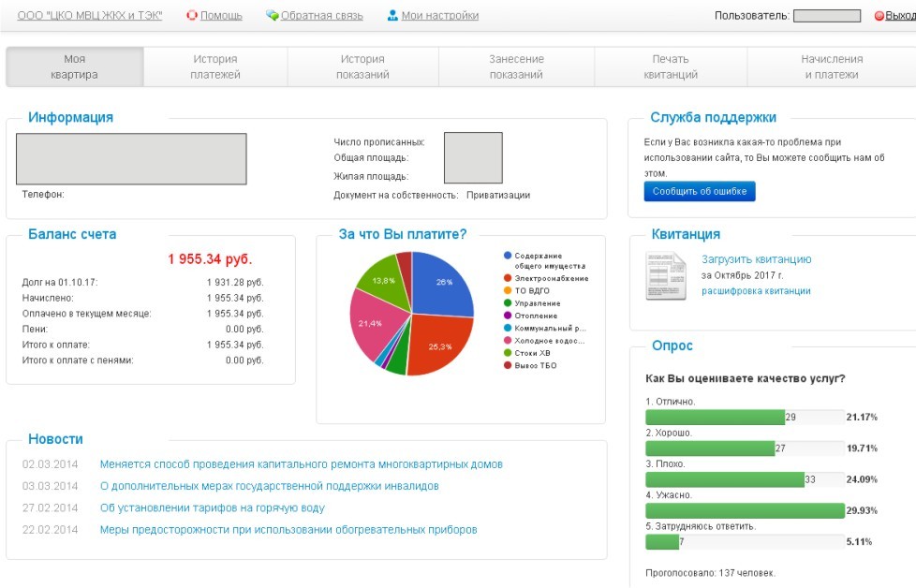Click the red Электроснабжение legend dot

pos(508,278)
